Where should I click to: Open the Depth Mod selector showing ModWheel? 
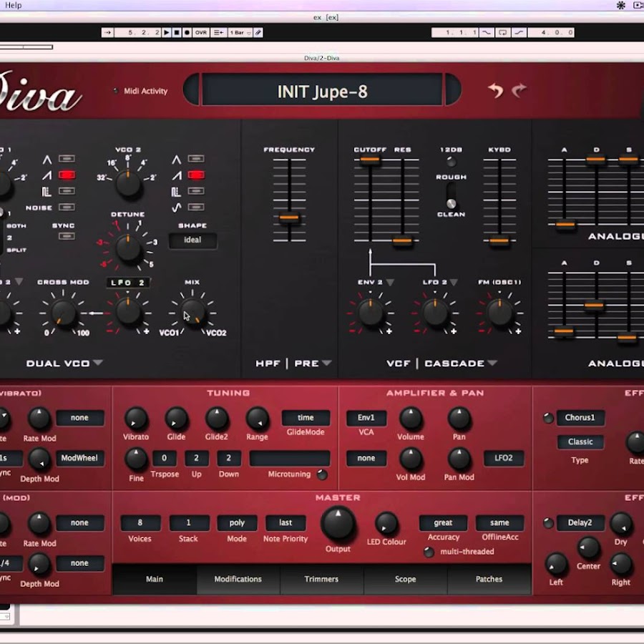(x=79, y=458)
